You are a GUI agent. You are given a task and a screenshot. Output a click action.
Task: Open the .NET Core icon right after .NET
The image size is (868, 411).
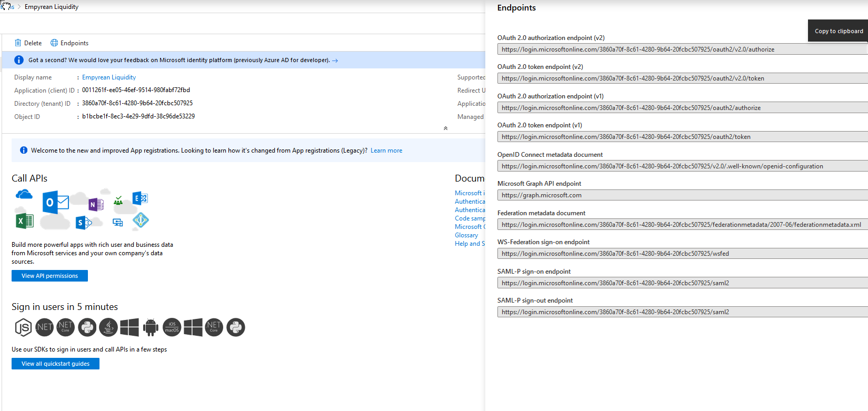coord(65,327)
